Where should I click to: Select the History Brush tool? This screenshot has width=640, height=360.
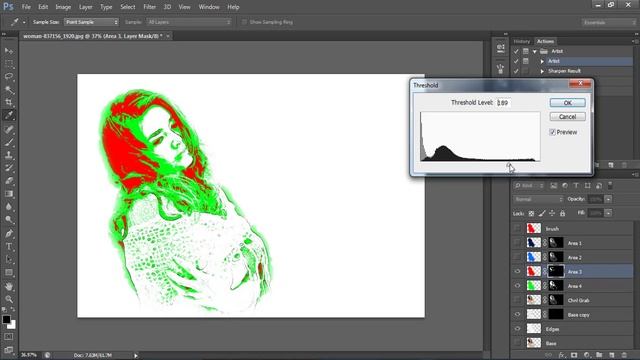tap(9, 168)
